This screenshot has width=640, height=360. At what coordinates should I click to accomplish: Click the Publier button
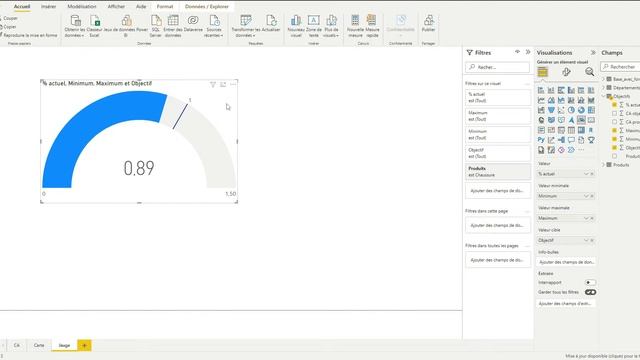(429, 24)
